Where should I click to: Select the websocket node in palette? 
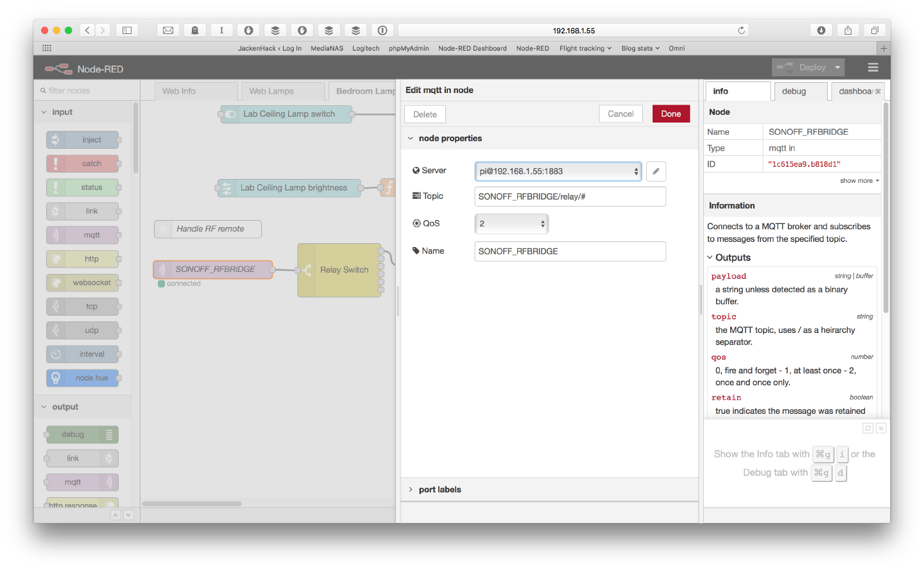(x=83, y=282)
